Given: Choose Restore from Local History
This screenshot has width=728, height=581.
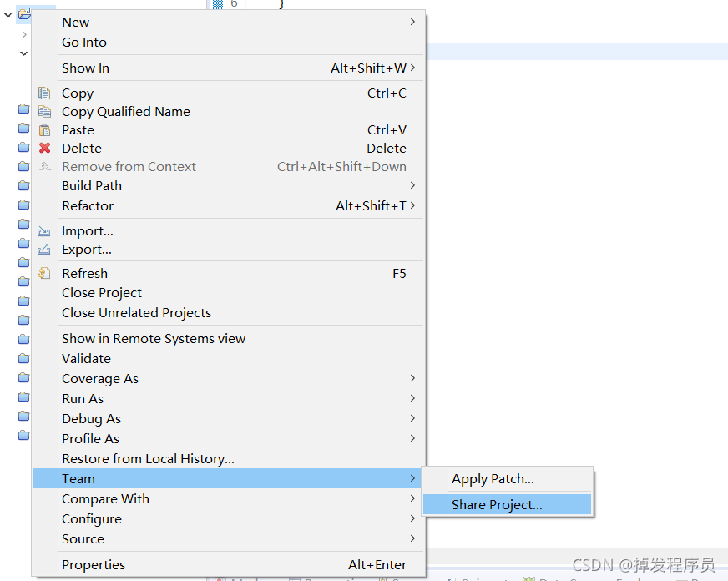Looking at the screenshot, I should pos(230,458).
